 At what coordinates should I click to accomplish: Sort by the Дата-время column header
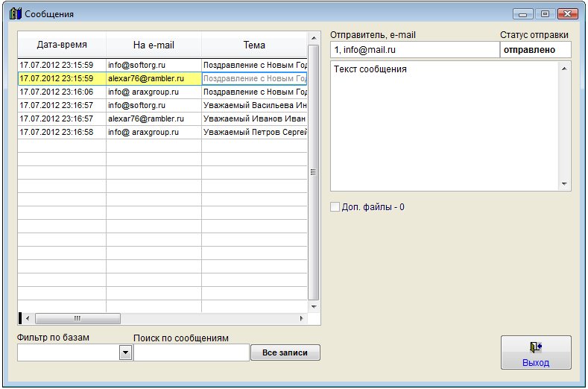coord(62,45)
